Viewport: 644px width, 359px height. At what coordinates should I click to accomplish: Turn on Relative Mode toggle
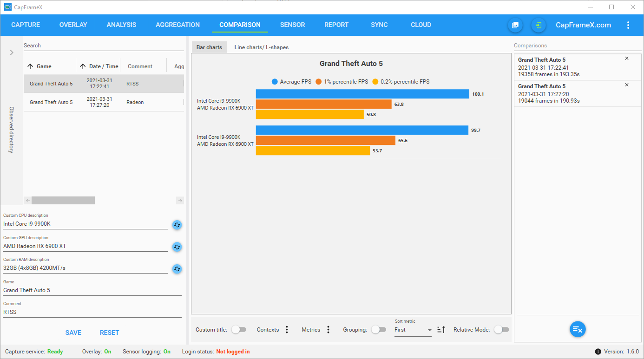pyautogui.click(x=501, y=329)
